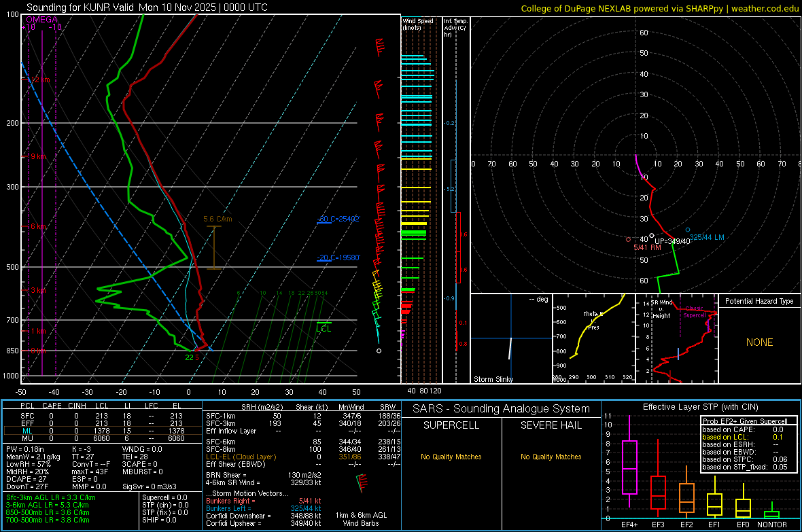Click the CINH column header

pos(77,406)
